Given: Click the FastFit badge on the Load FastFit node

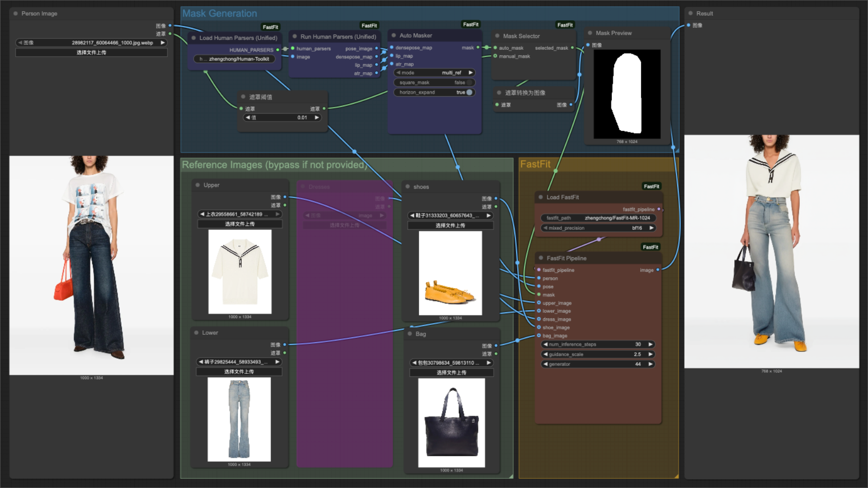Looking at the screenshot, I should [x=651, y=186].
